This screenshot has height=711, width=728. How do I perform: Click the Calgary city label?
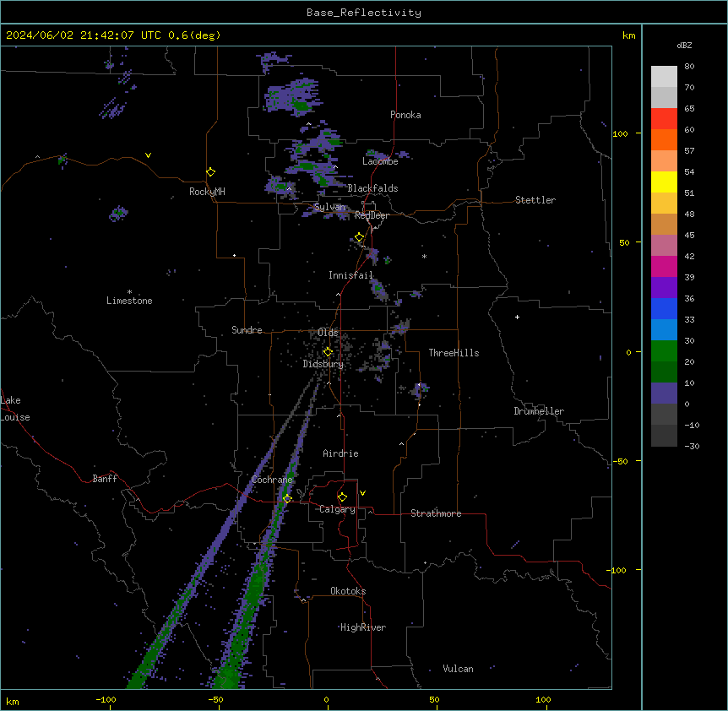337,509
